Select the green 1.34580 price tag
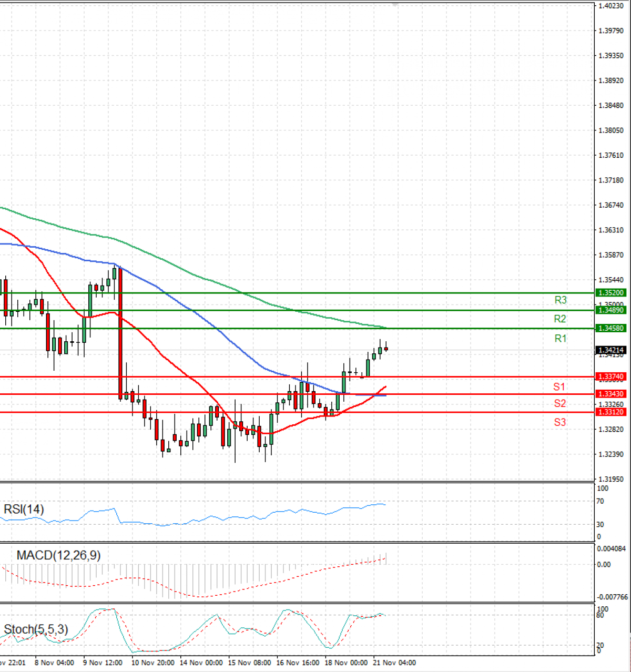 point(610,328)
